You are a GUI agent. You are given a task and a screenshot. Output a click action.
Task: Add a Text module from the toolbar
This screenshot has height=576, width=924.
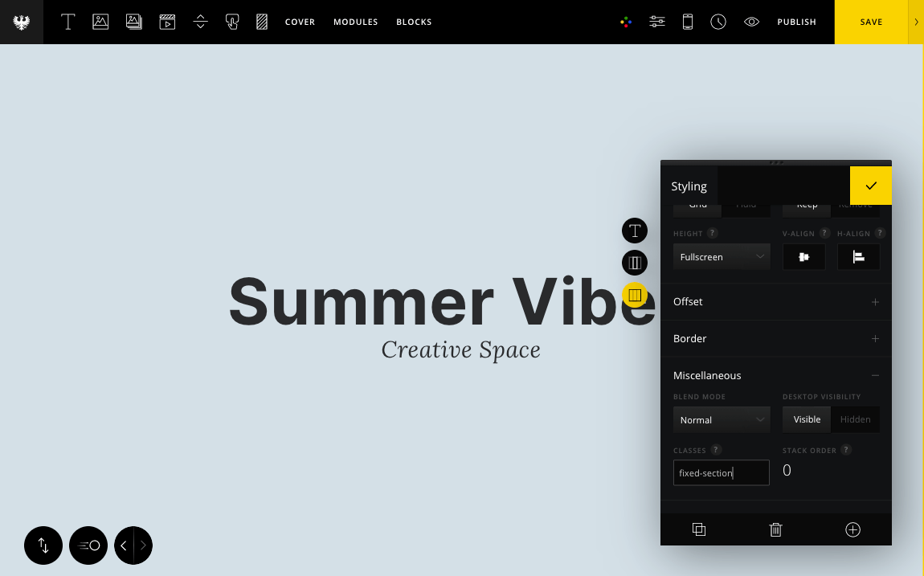68,22
